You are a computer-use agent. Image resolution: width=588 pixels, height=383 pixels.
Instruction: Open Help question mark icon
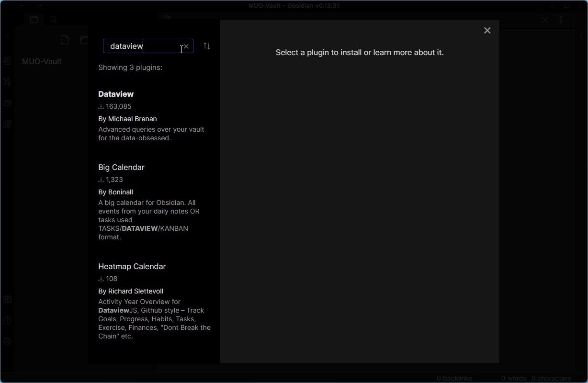coord(7,320)
